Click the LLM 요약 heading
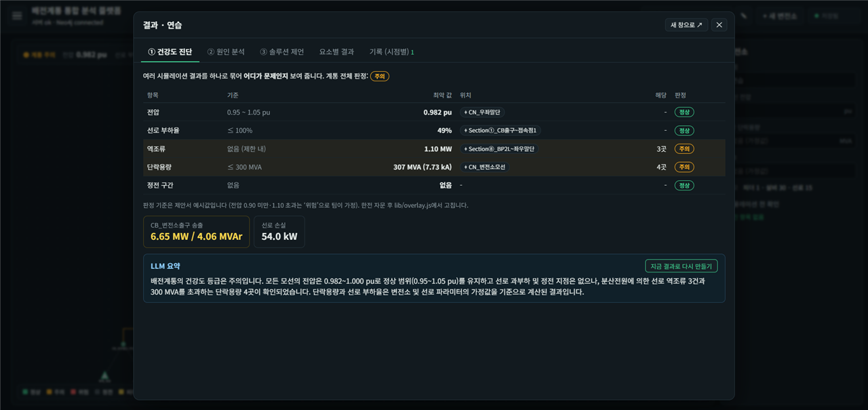 165,266
